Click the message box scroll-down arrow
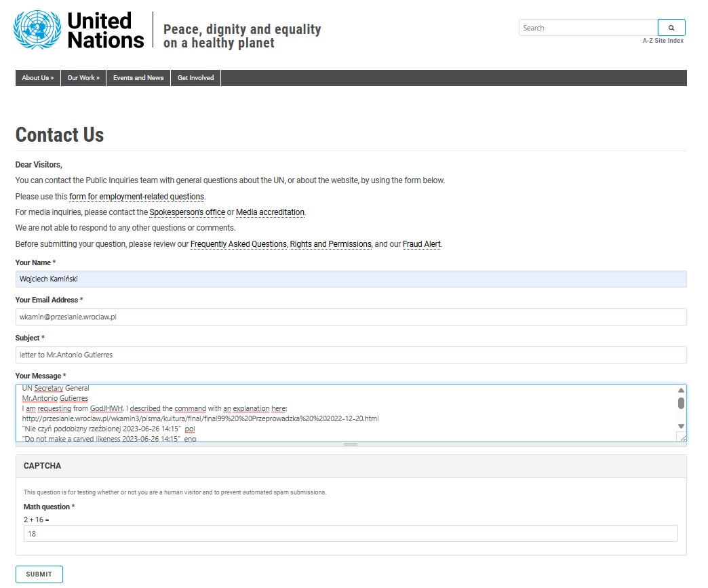This screenshot has height=588, width=708. (x=681, y=426)
